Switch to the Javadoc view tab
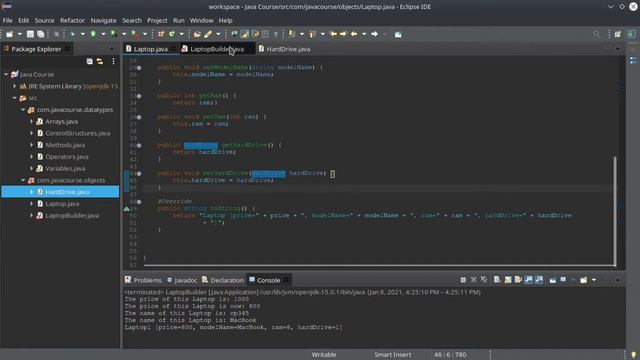The width and height of the screenshot is (640, 360). (182, 280)
